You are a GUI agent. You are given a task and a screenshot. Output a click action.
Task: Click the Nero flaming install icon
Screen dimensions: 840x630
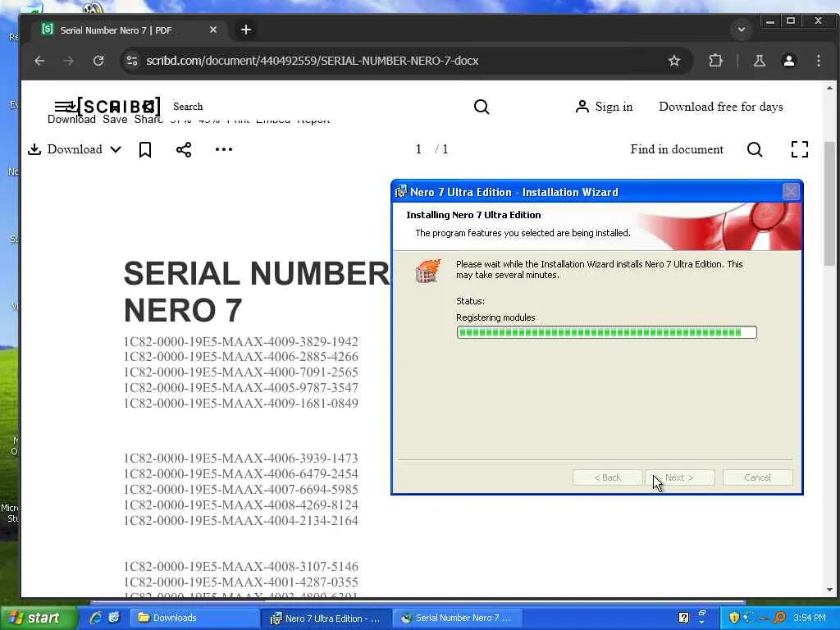click(x=428, y=271)
